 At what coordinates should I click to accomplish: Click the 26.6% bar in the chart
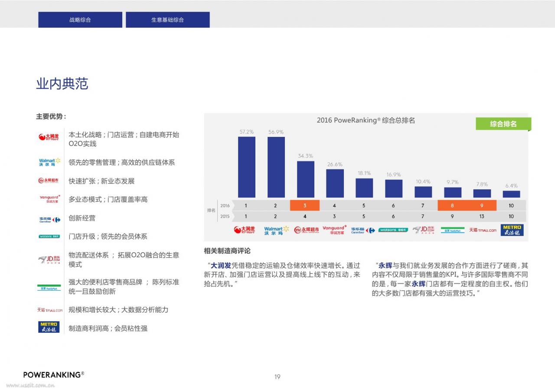(335, 184)
